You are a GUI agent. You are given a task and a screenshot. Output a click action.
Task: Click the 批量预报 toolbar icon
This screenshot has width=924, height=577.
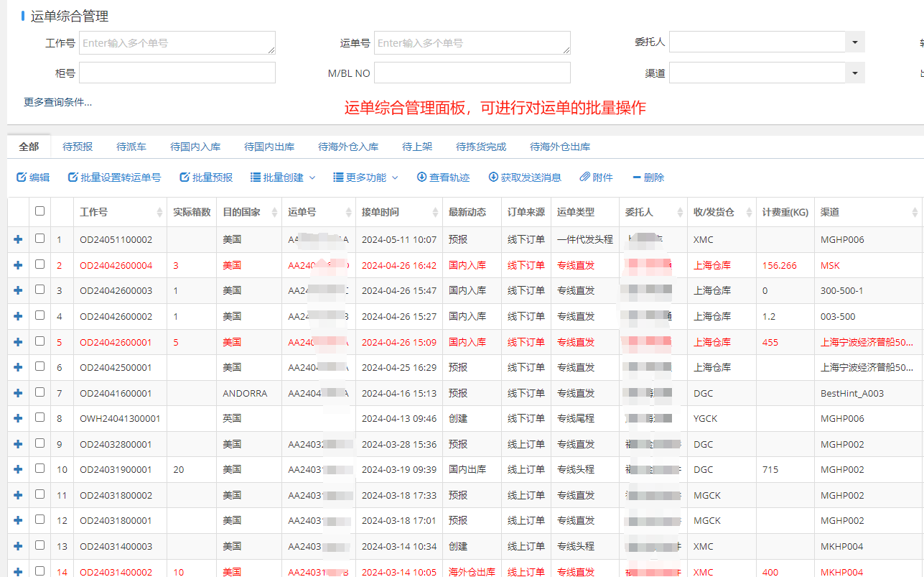[206, 177]
